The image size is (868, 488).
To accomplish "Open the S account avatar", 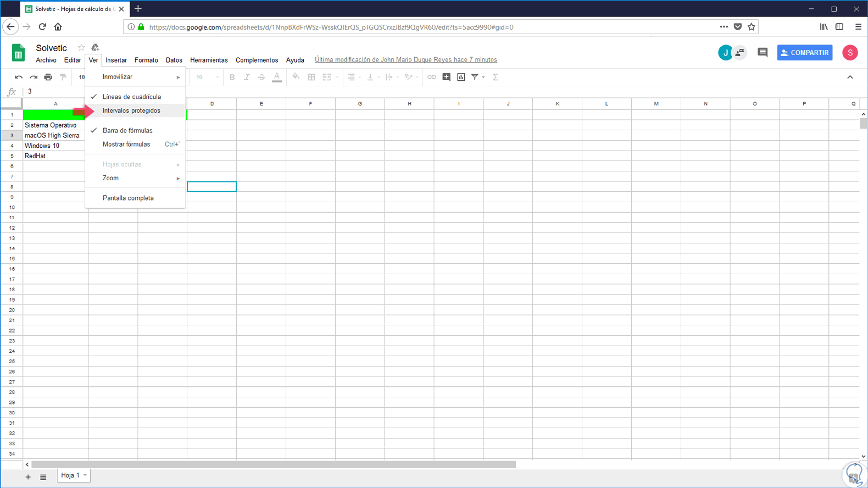I will [850, 53].
